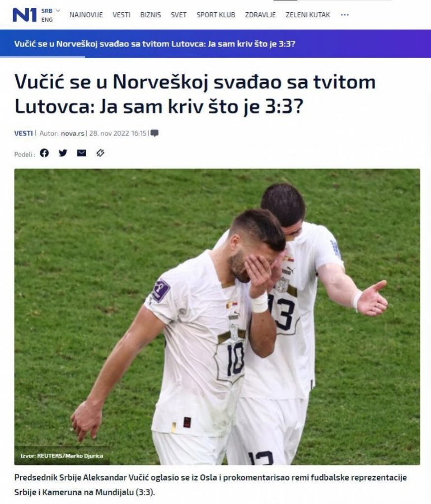Open the SPORT KLUB section

(216, 15)
